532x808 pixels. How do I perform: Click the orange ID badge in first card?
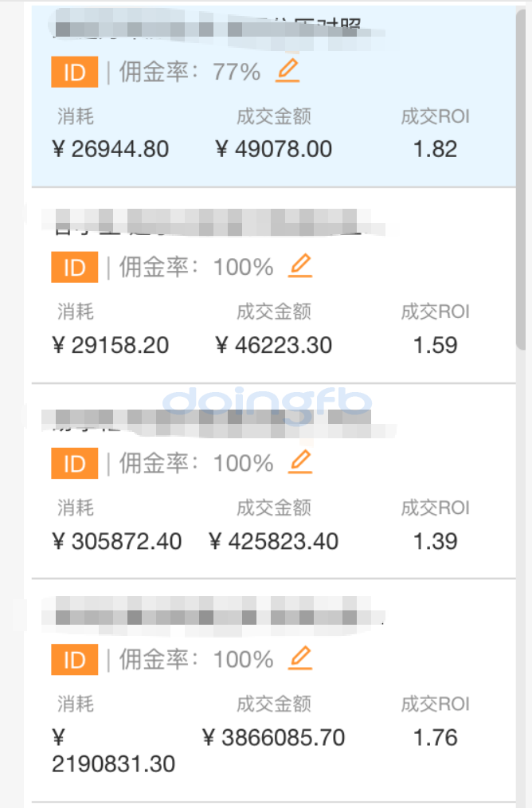click(x=74, y=73)
